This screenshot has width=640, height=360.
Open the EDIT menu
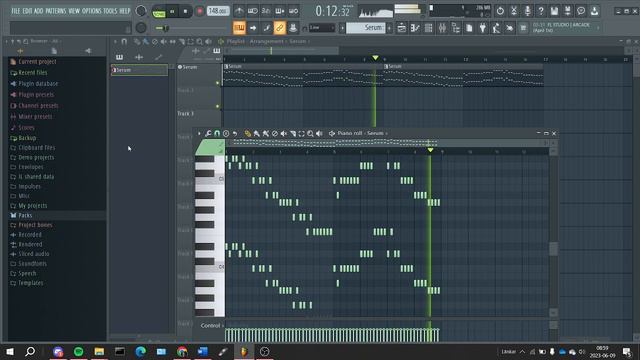pos(27,11)
